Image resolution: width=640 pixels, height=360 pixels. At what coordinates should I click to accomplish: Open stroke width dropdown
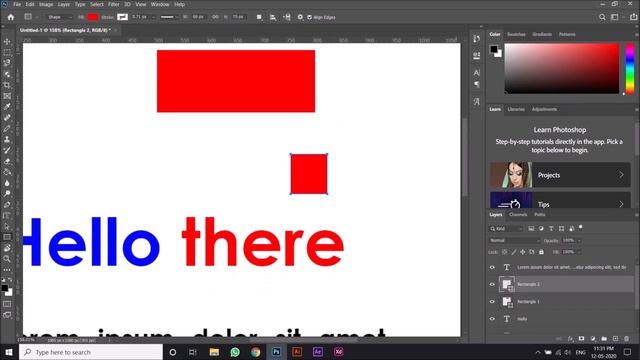click(x=153, y=17)
